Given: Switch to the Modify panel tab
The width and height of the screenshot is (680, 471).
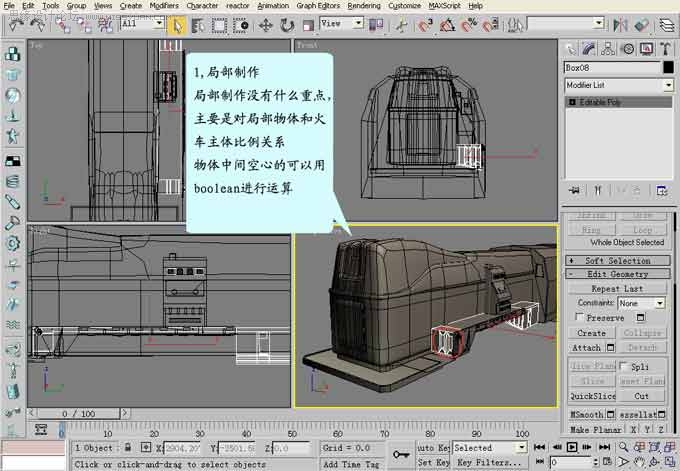Looking at the screenshot, I should [x=588, y=49].
